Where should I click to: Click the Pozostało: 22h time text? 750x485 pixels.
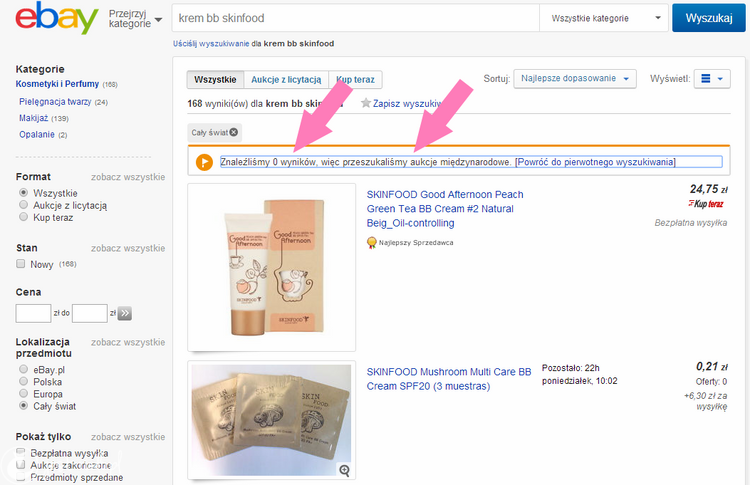pos(570,368)
